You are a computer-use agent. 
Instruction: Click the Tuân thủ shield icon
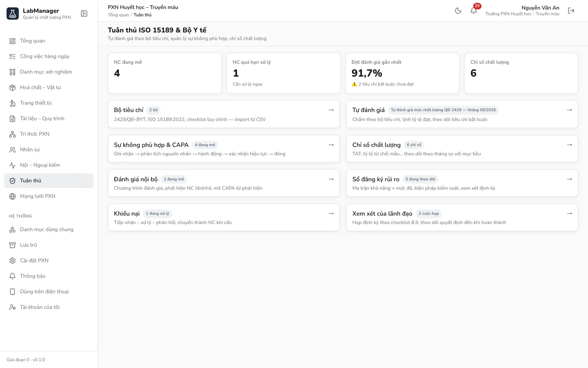click(x=13, y=181)
